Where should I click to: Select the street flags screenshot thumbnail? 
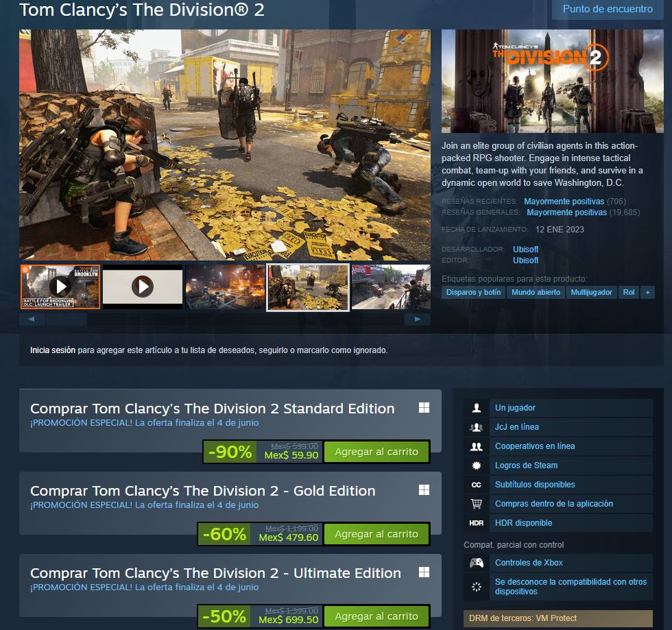(391, 287)
